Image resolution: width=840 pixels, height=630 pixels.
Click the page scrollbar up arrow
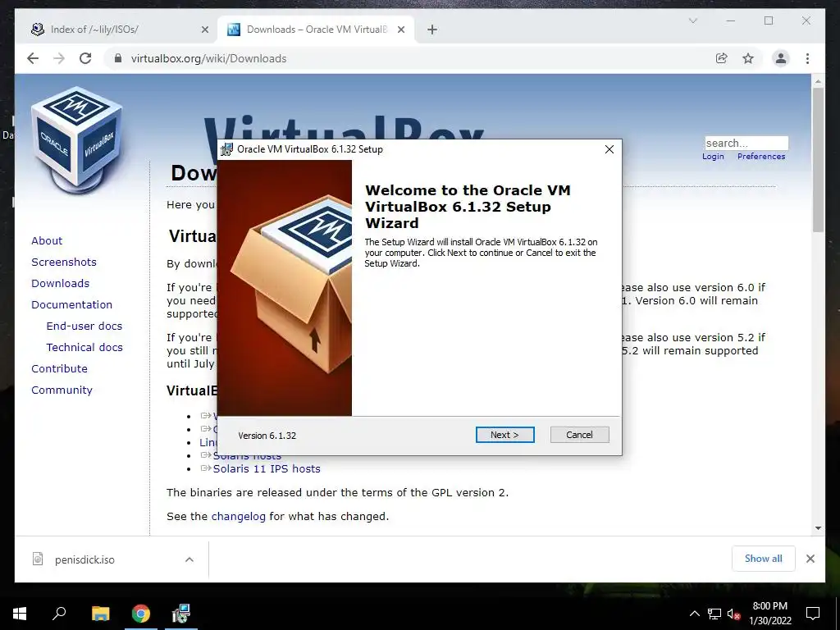pyautogui.click(x=818, y=81)
